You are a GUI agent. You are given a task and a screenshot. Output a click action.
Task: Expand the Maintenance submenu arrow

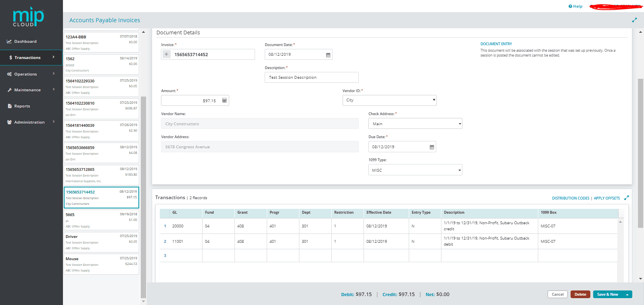point(53,89)
